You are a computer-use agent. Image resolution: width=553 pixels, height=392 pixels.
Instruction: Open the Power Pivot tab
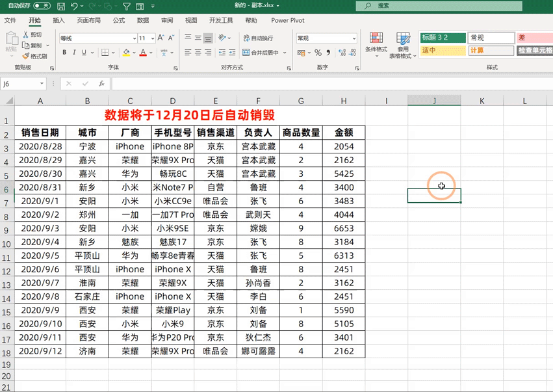click(287, 20)
